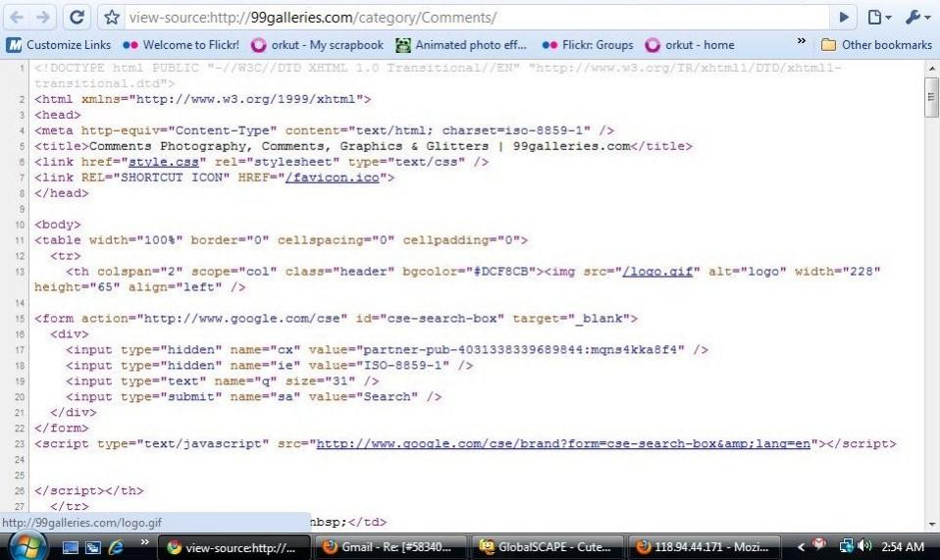Click the html xmlns line text
The height and width of the screenshot is (560, 940).
203,99
